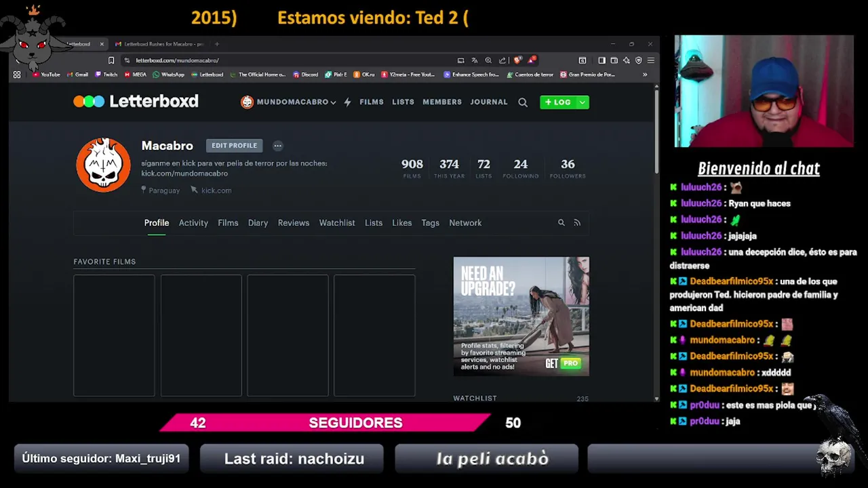Click the WATCHLIST heading in the sidebar

coord(475,399)
